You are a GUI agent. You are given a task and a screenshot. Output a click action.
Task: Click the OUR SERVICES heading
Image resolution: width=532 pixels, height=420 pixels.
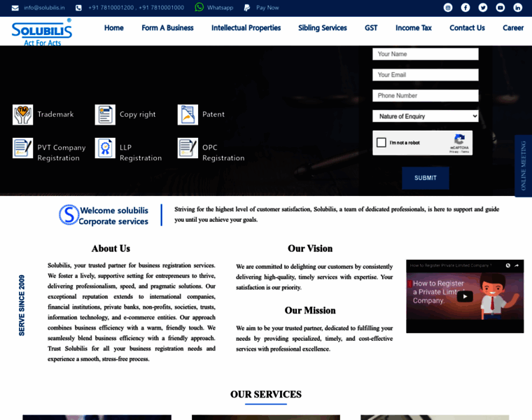(x=266, y=394)
